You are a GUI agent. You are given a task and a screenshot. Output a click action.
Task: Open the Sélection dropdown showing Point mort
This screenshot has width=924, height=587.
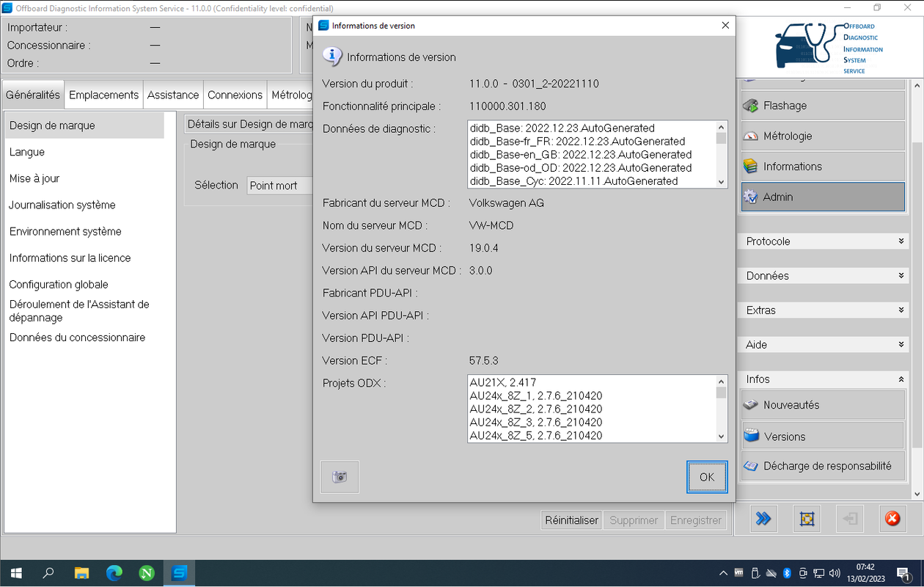pyautogui.click(x=280, y=186)
